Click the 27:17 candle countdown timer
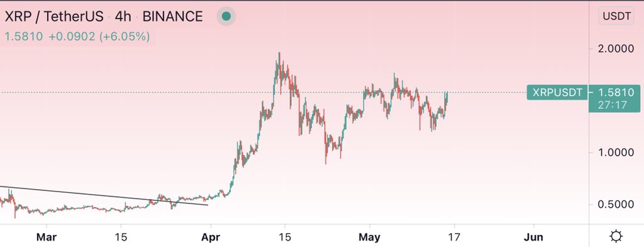This screenshot has height=247, width=644. [x=613, y=105]
